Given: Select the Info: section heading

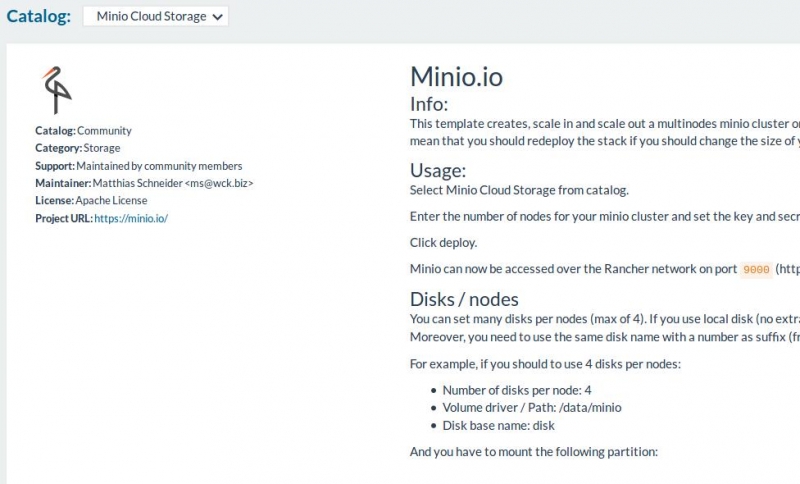Looking at the screenshot, I should (x=429, y=104).
